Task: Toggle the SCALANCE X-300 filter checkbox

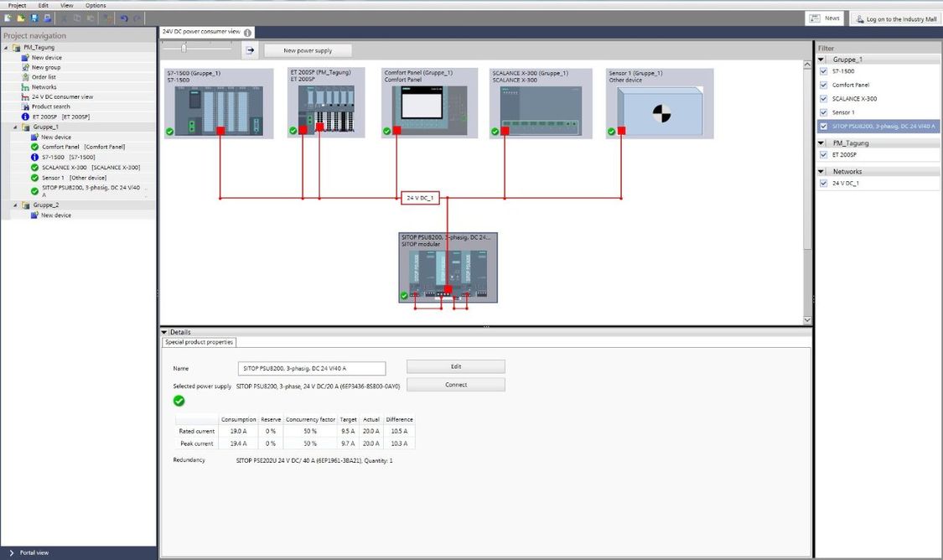Action: coord(824,99)
